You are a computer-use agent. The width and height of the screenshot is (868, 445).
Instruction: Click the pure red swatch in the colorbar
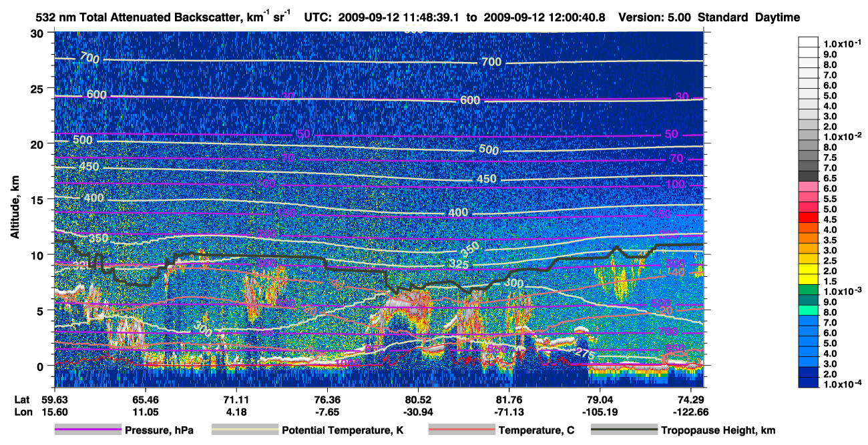[809, 217]
